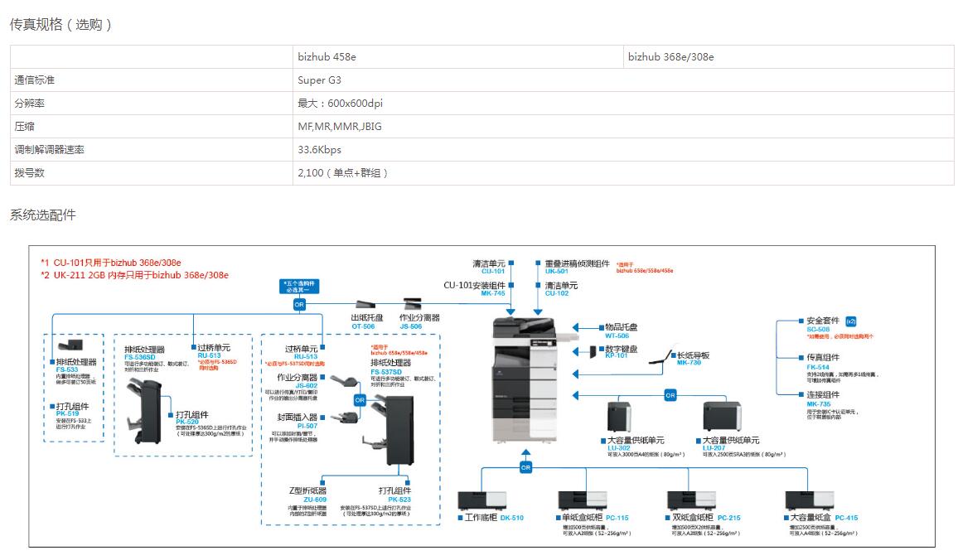Click the 重叠进稿侦测组件 UK-501 label
The image size is (958, 560).
coord(578,267)
